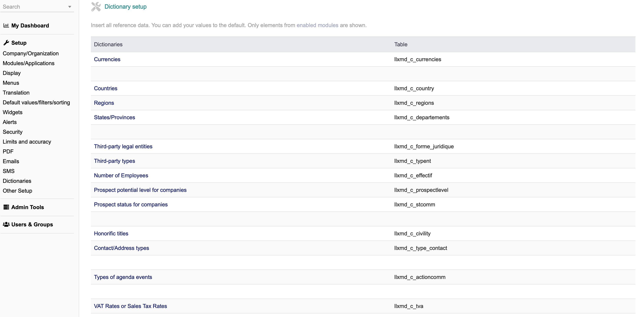Click the My Dashboard chart icon
The image size is (644, 317).
pyautogui.click(x=6, y=25)
